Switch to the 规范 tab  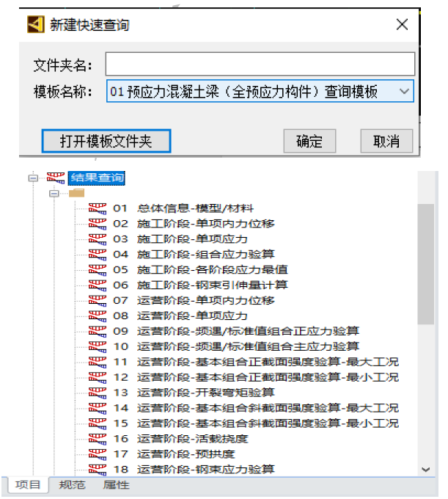[x=72, y=484]
